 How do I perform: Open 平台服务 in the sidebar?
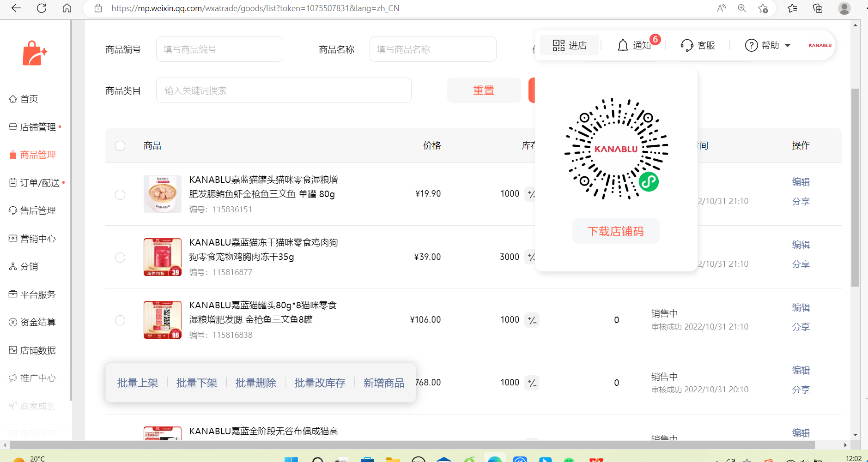32,294
